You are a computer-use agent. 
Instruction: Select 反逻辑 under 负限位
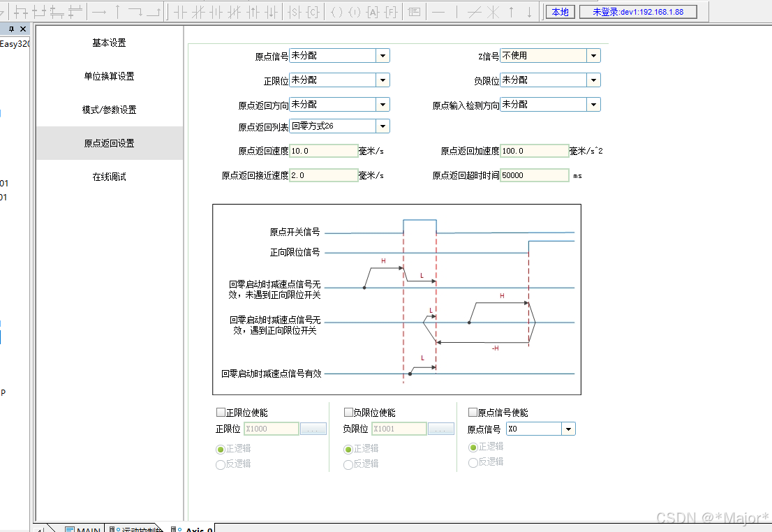click(348, 464)
